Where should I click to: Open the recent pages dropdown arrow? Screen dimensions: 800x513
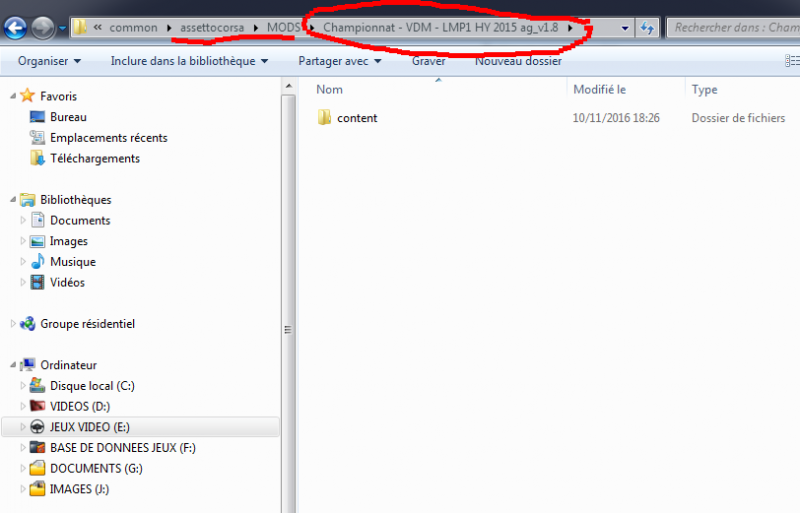62,28
